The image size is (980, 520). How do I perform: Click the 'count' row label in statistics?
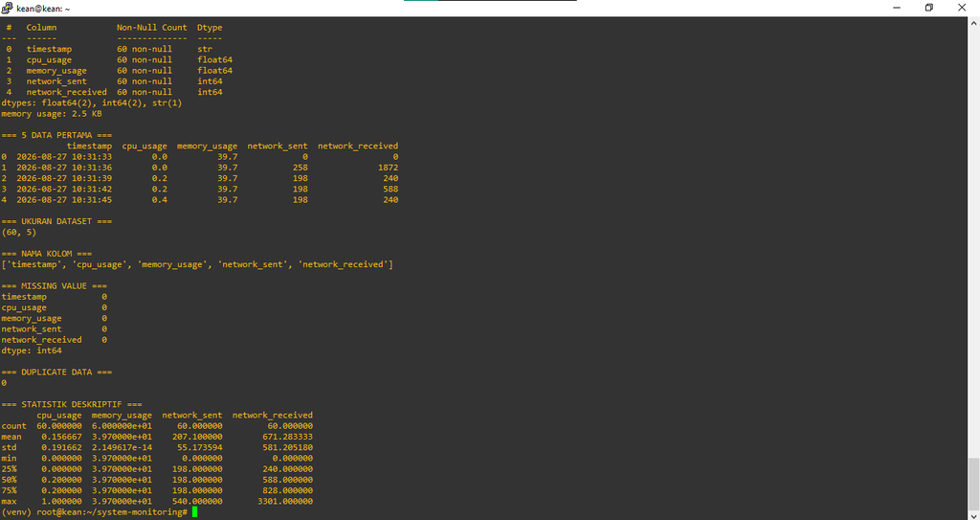click(13, 426)
